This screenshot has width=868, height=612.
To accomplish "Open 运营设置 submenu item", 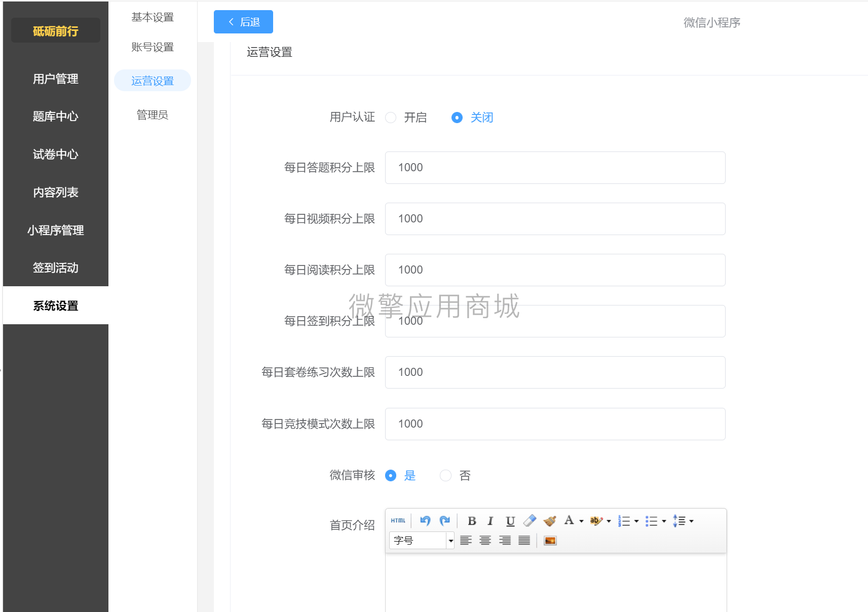I will click(x=153, y=81).
